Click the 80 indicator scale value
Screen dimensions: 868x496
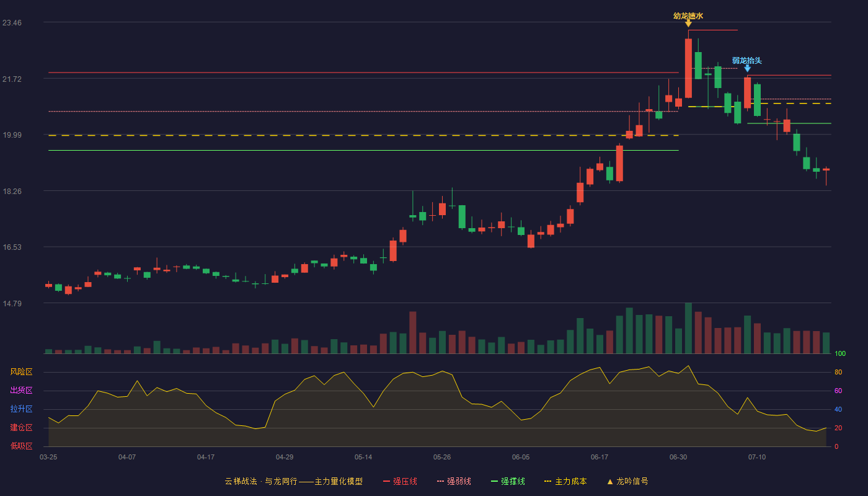[x=838, y=372]
